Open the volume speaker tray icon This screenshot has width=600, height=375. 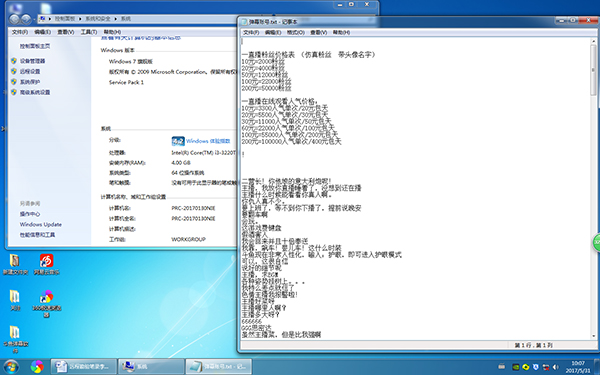(x=556, y=367)
